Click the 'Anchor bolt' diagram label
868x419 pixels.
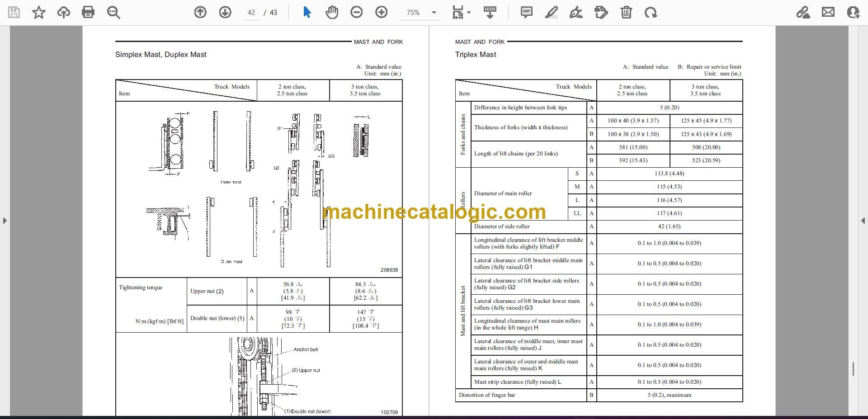point(306,349)
